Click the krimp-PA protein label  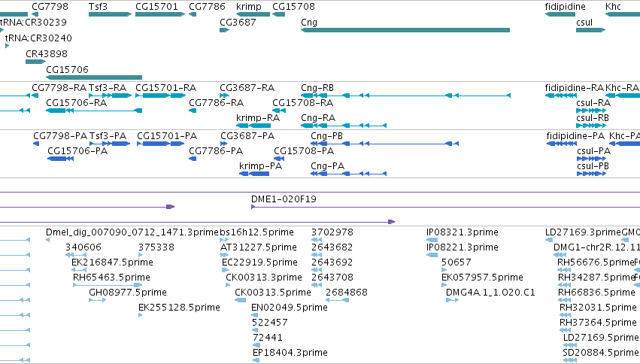click(260, 166)
